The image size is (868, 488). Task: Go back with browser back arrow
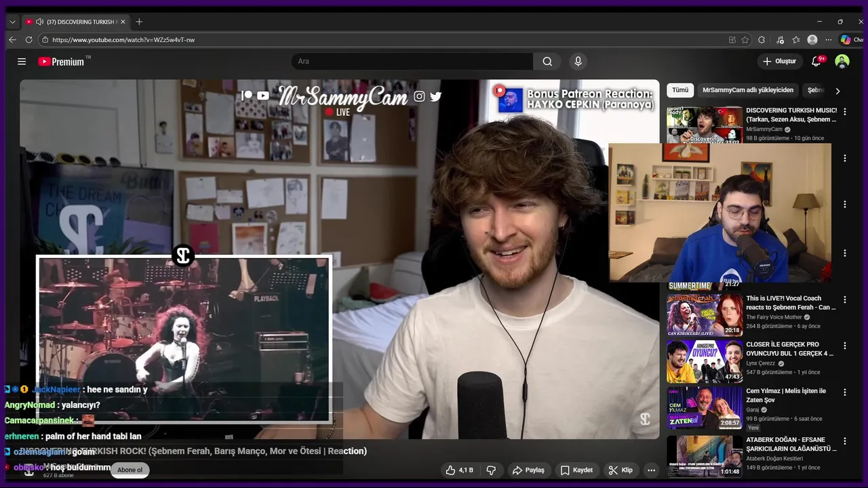coord(12,40)
